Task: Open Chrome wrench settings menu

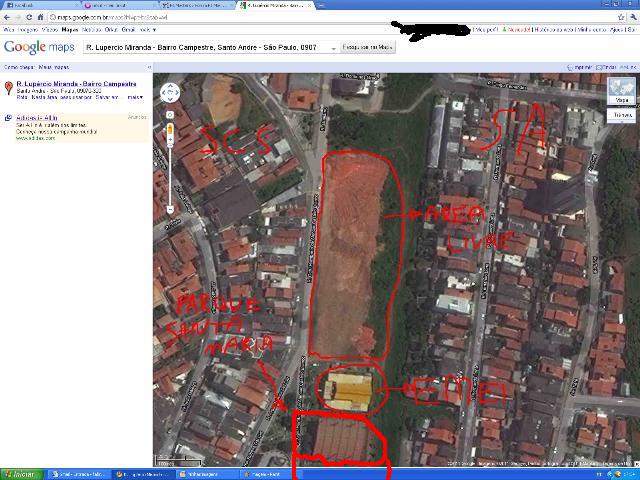Action: [x=633, y=17]
